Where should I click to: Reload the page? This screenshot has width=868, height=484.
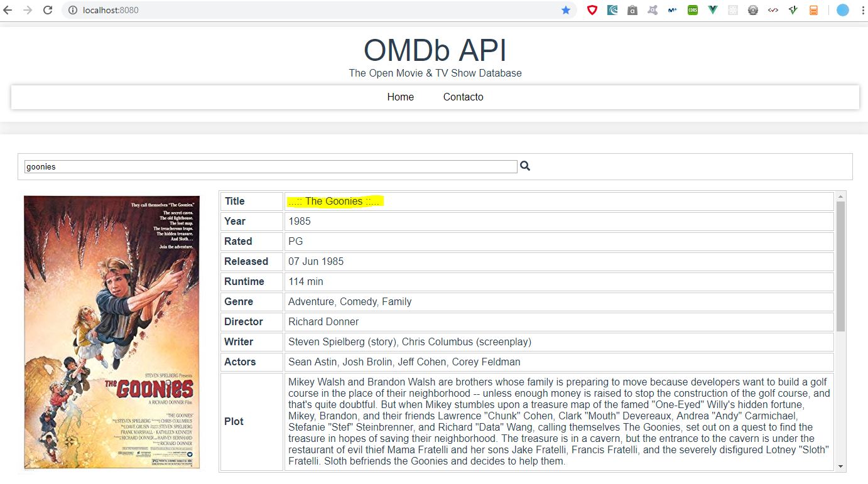(x=47, y=10)
